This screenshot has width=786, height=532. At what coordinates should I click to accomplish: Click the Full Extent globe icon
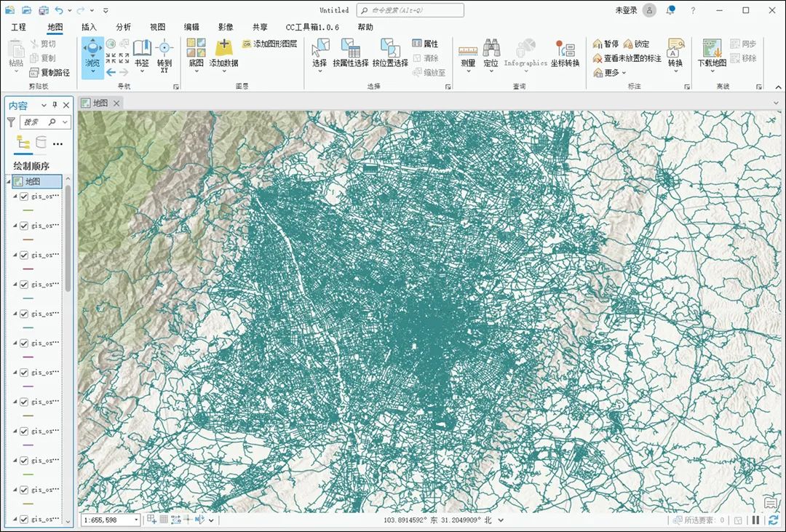point(111,44)
